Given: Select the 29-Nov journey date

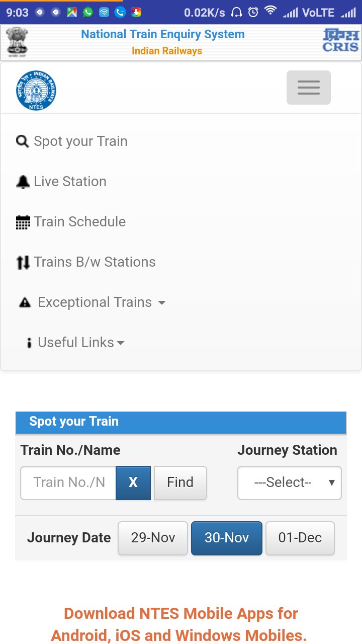Looking at the screenshot, I should (x=153, y=538).
